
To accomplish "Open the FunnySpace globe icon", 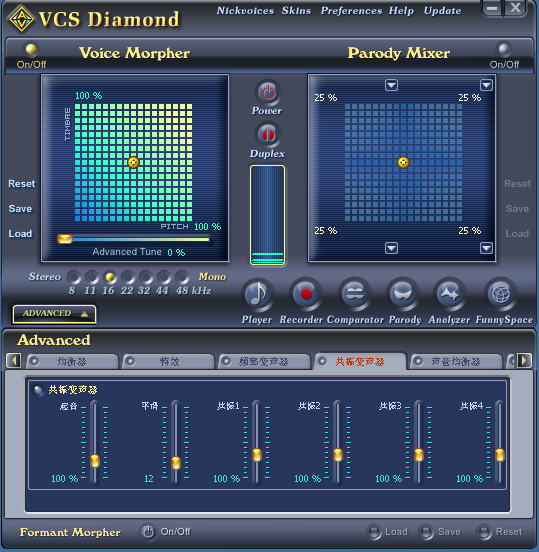I will (501, 294).
